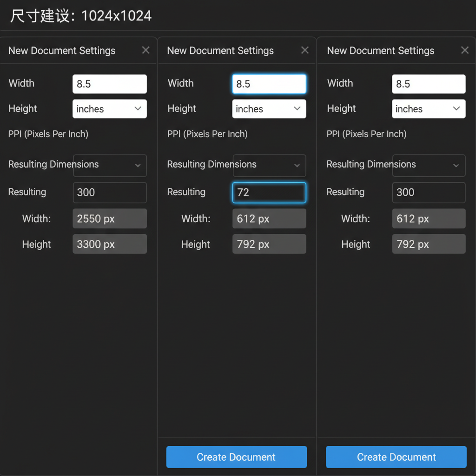Expand the Resulting Dimensions dropdown in left panel
The width and height of the screenshot is (476, 476).
pyautogui.click(x=110, y=165)
